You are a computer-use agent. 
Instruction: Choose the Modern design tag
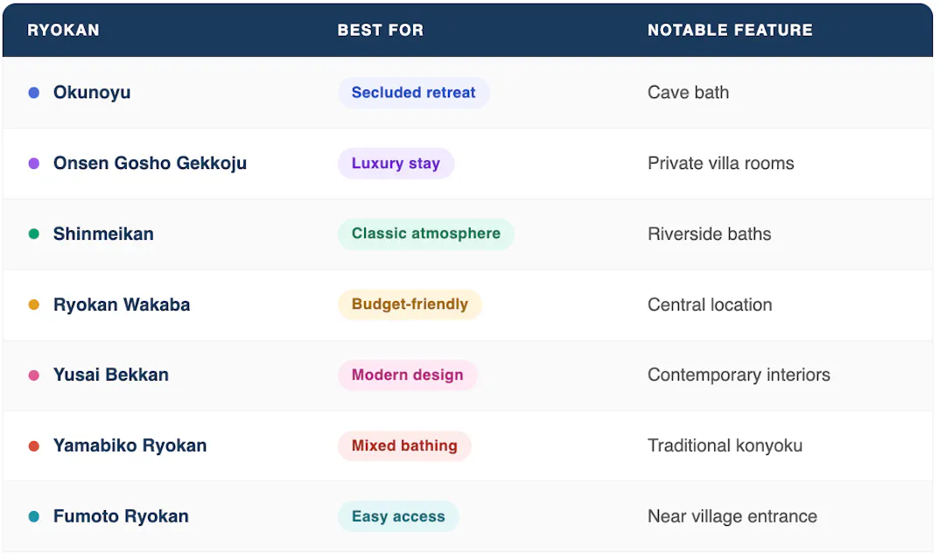point(407,375)
